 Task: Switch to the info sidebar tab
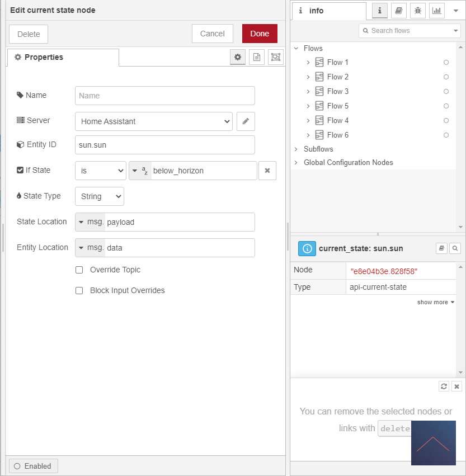tap(329, 11)
